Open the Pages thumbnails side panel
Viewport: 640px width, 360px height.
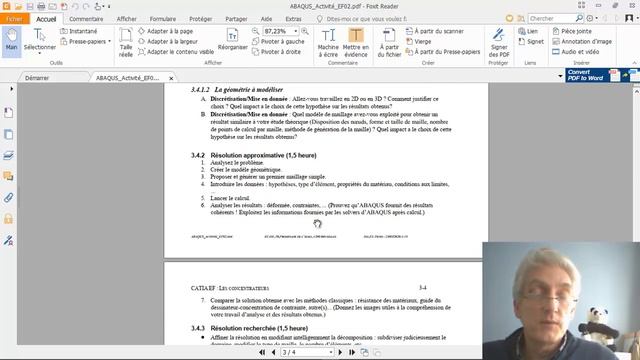pos(8,134)
